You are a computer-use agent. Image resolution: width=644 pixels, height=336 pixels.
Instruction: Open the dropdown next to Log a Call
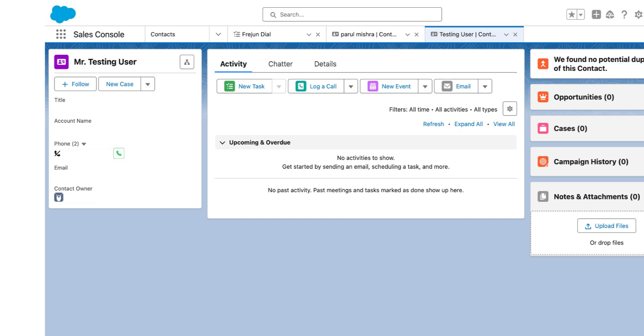click(351, 86)
